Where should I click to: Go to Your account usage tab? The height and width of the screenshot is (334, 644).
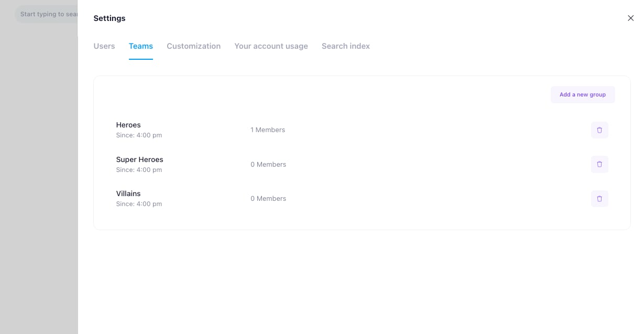coord(271,46)
